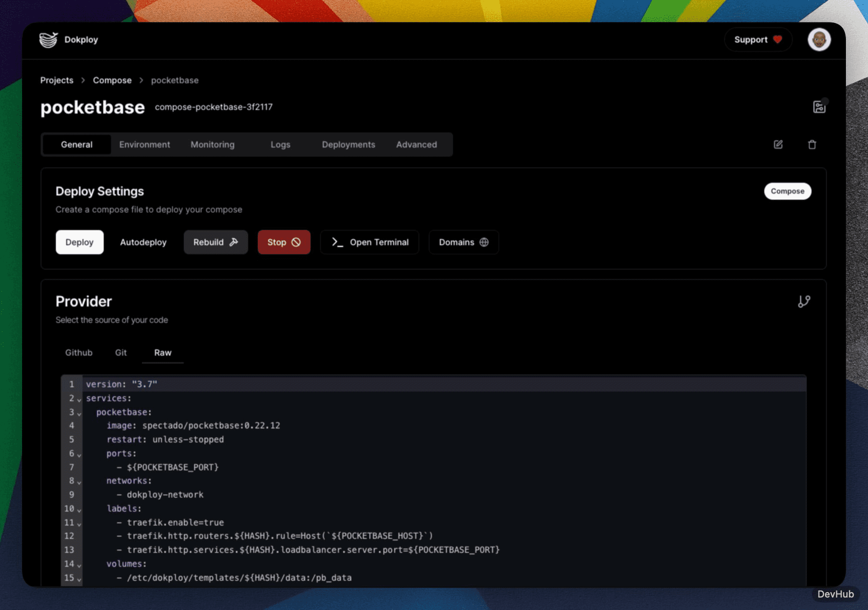Select the Github provider tab
The height and width of the screenshot is (610, 868).
[x=79, y=353]
